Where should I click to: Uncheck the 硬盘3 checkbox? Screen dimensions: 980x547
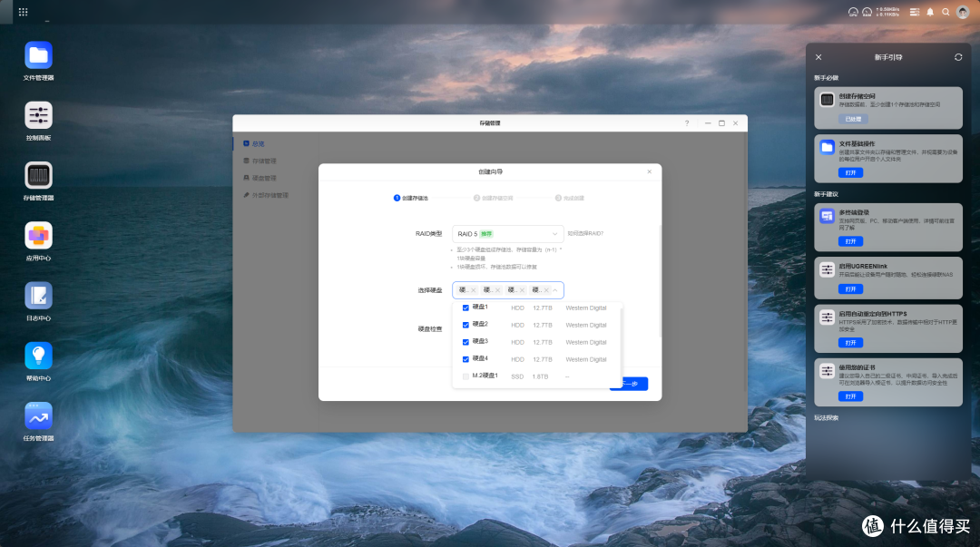(465, 342)
